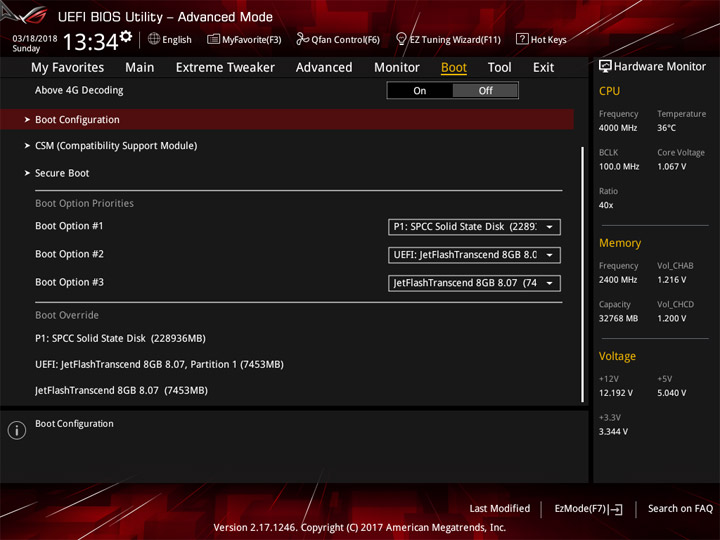The height and width of the screenshot is (540, 720).
Task: Change language from English
Action: pyautogui.click(x=177, y=39)
